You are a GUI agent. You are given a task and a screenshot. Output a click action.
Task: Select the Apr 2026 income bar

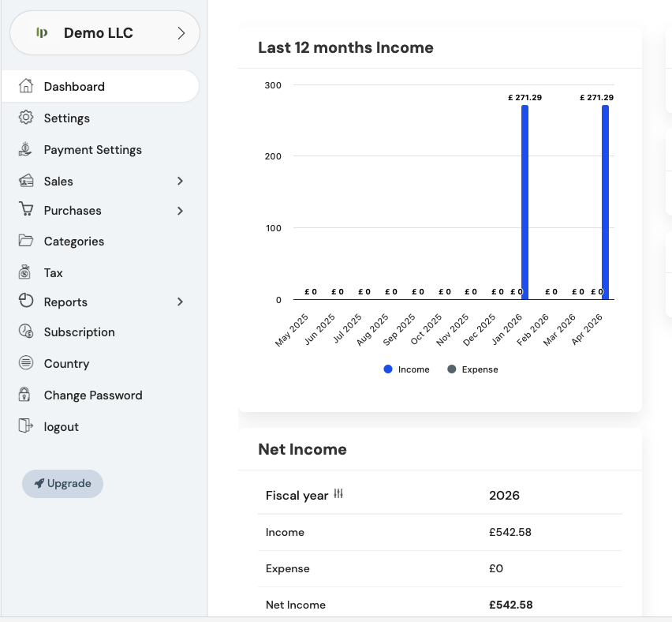point(605,202)
